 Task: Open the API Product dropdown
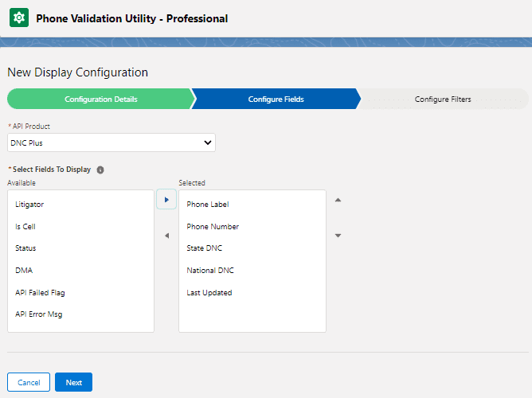[x=111, y=142]
